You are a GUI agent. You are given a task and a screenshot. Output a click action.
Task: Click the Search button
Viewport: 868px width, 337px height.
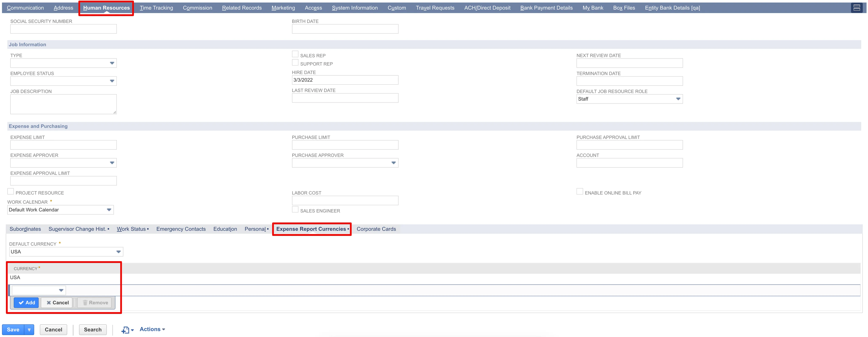coord(93,330)
